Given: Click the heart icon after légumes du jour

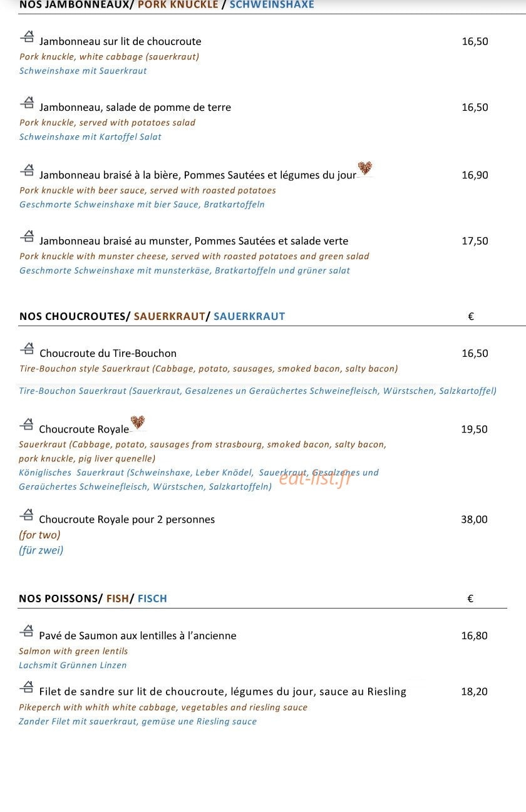Looking at the screenshot, I should tap(365, 168).
